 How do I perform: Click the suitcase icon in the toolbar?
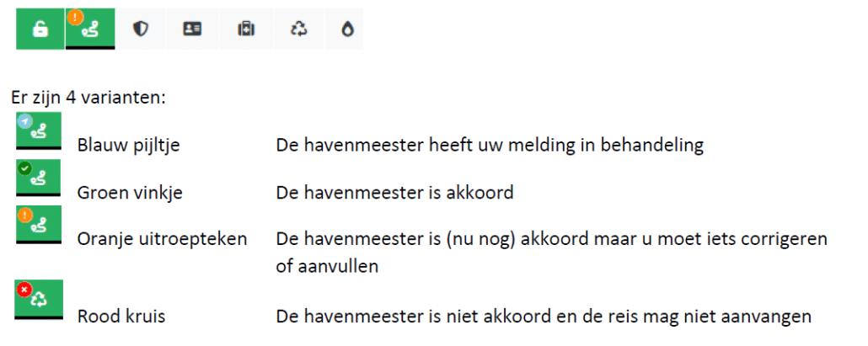pyautogui.click(x=244, y=29)
